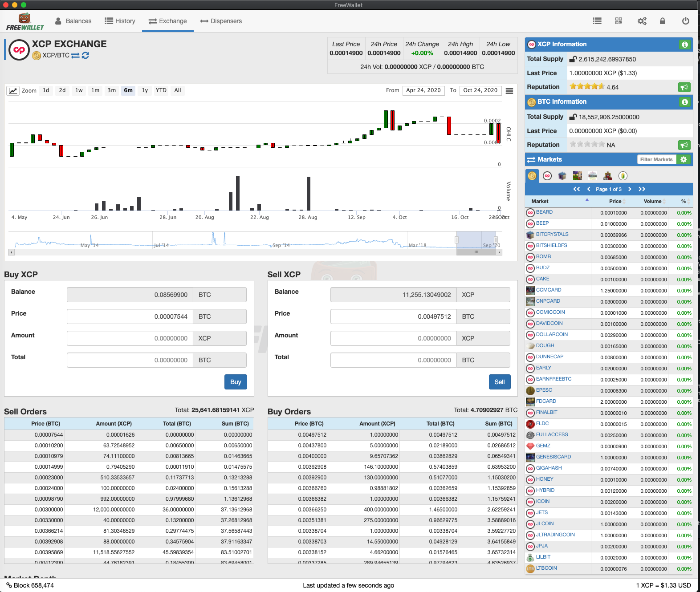Sort markets by the Market column
The image size is (700, 592).
(x=558, y=201)
